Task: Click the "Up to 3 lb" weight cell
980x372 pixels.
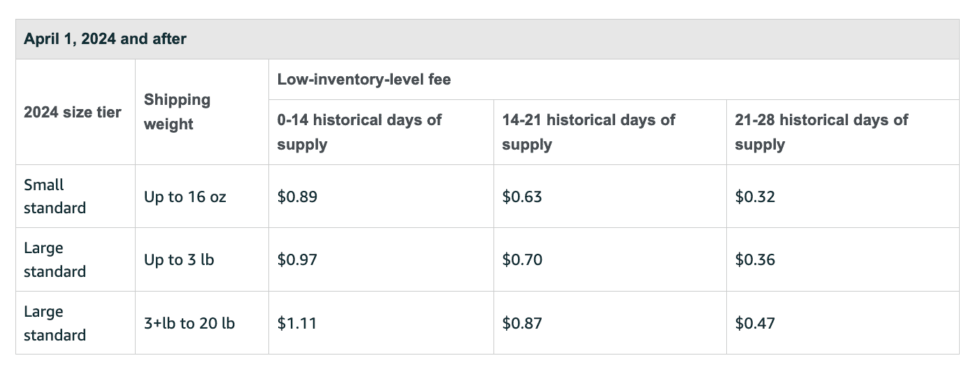Action: point(179,260)
